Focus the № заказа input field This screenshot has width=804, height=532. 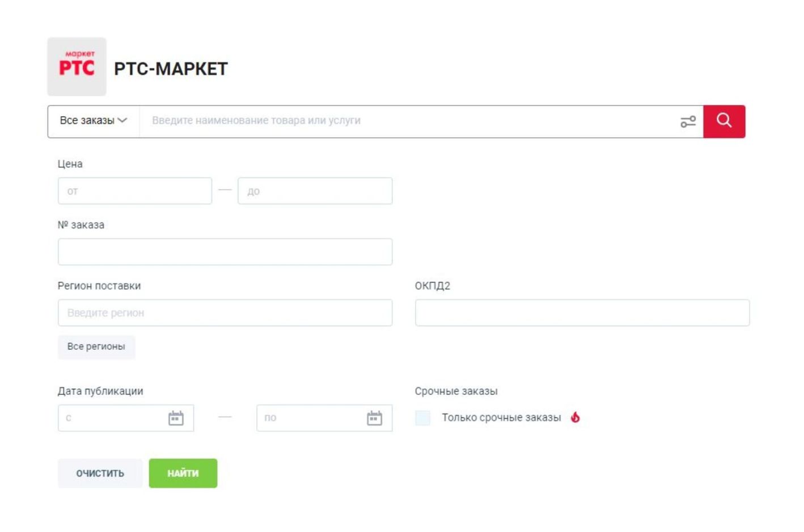(x=225, y=252)
